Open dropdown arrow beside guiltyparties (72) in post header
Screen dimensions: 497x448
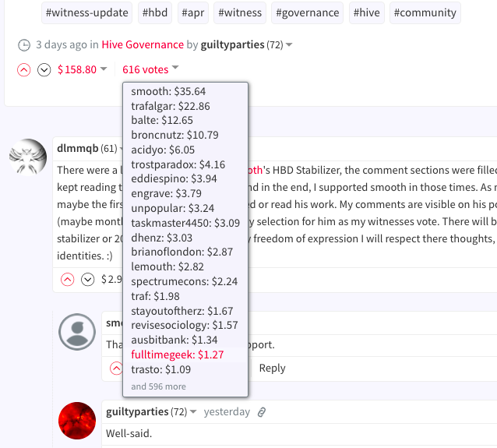point(289,45)
